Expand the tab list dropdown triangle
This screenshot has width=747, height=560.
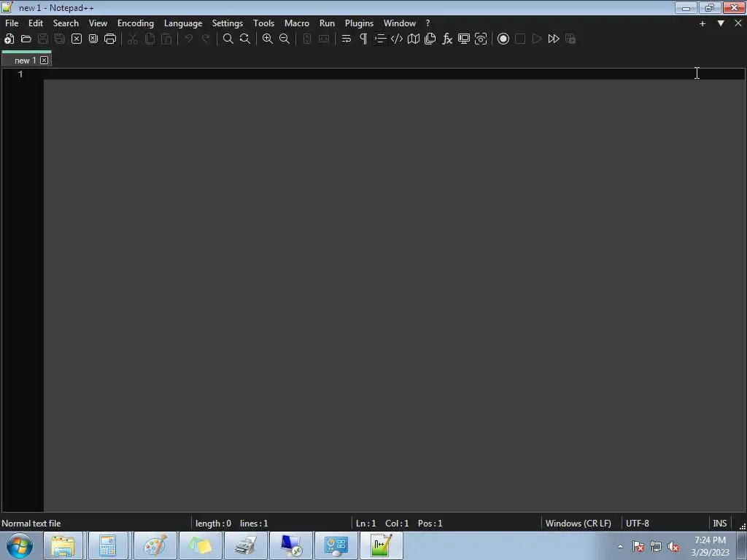click(721, 23)
